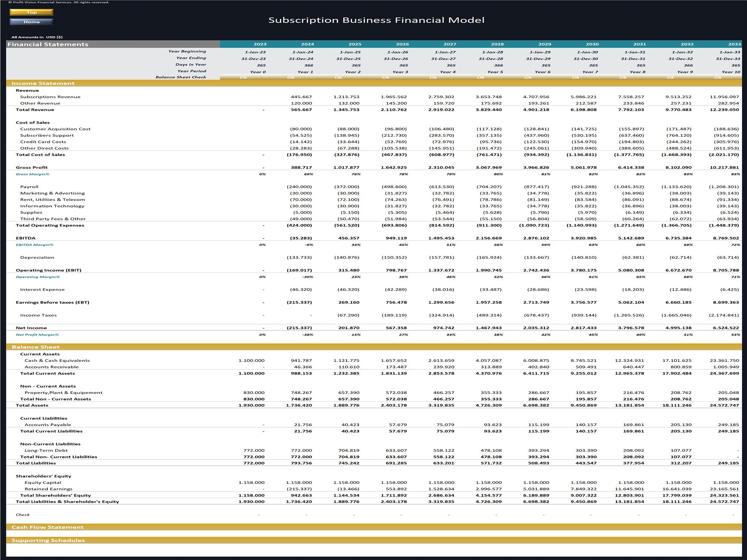
Task: Click Cash & Cash Equivalents label
Action: [x=57, y=361]
